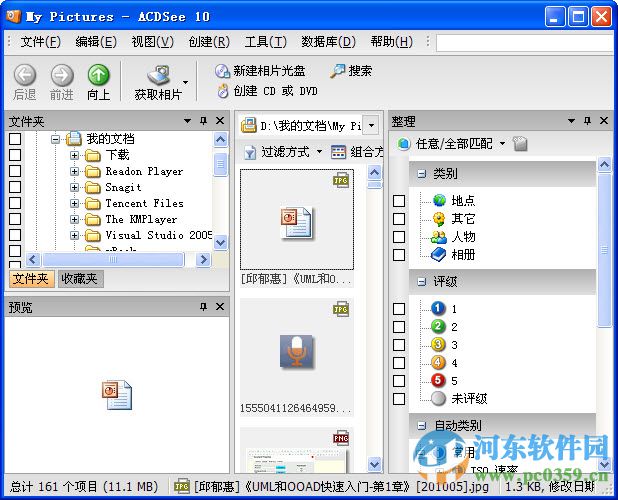This screenshot has height=500, width=618.
Task: Open the 编辑 menu
Action: coord(96,41)
